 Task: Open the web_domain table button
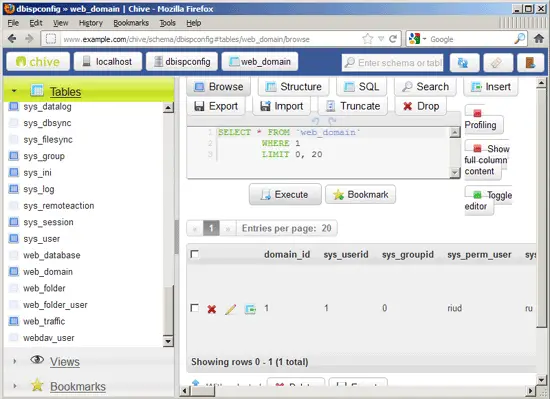(x=260, y=62)
